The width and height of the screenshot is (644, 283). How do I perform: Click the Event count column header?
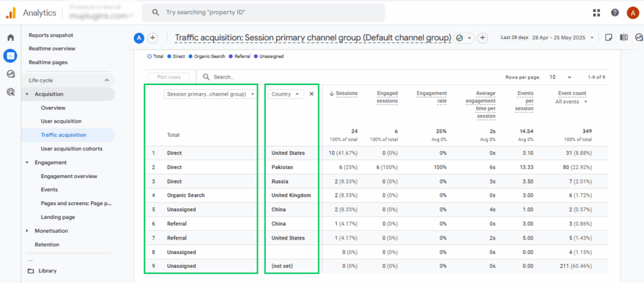coord(572,93)
